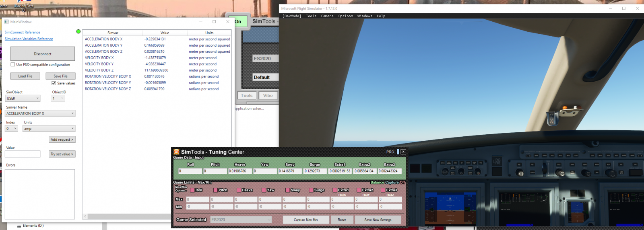
Task: Click the Value column header
Action: pyautogui.click(x=165, y=33)
